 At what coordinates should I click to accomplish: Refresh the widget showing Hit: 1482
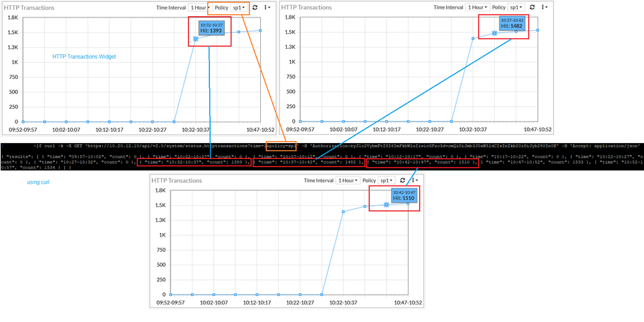click(532, 7)
